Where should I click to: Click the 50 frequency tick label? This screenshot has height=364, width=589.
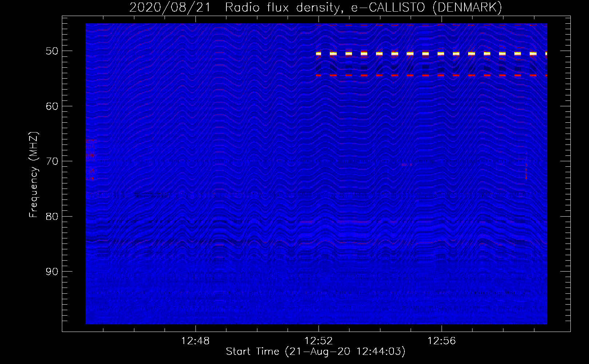[52, 51]
